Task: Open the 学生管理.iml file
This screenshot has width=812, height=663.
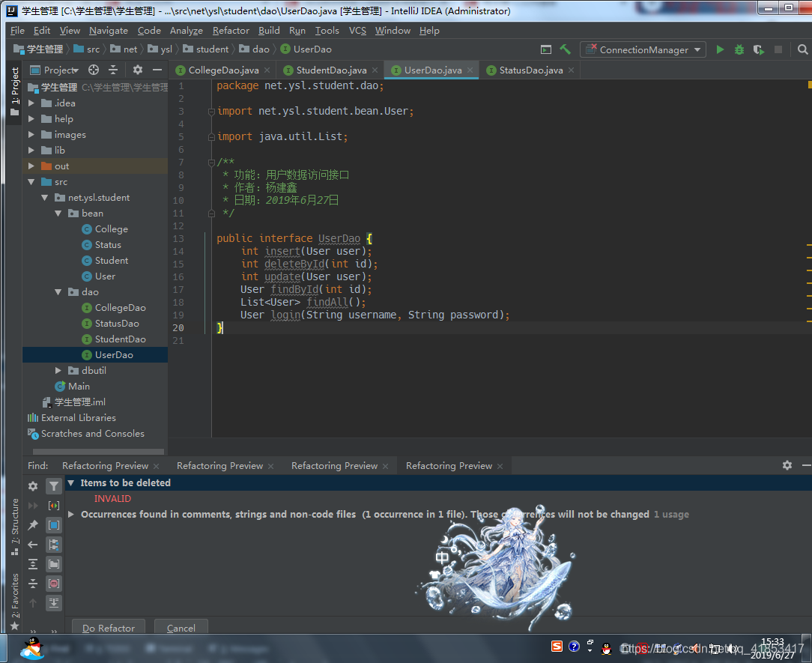Action: tap(79, 402)
